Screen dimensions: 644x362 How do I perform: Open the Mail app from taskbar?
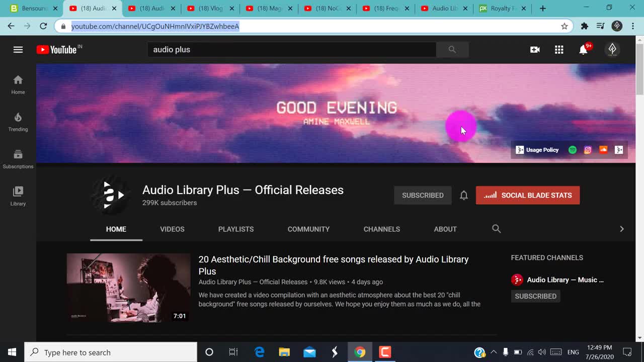(x=309, y=352)
